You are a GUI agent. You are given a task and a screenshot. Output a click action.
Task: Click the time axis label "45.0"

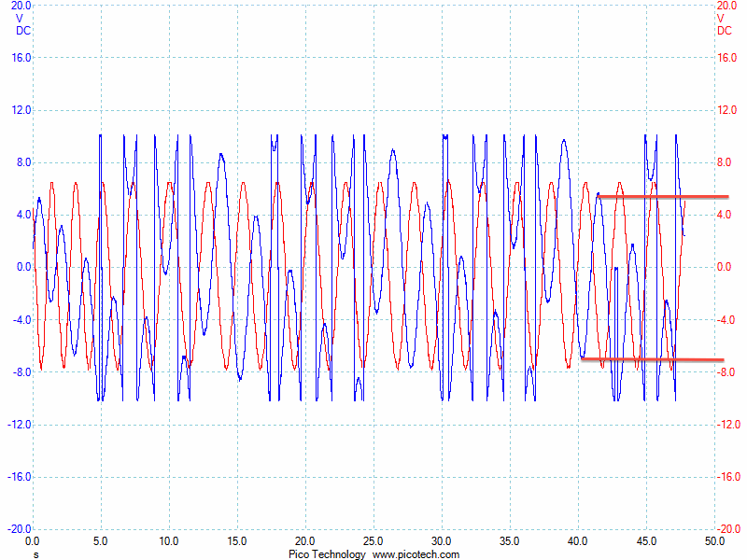coord(646,541)
